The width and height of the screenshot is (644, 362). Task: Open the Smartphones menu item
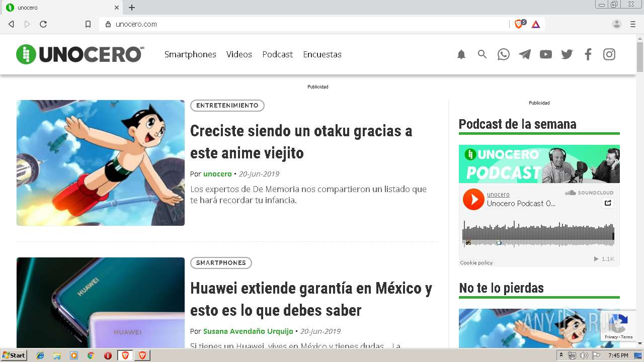190,54
